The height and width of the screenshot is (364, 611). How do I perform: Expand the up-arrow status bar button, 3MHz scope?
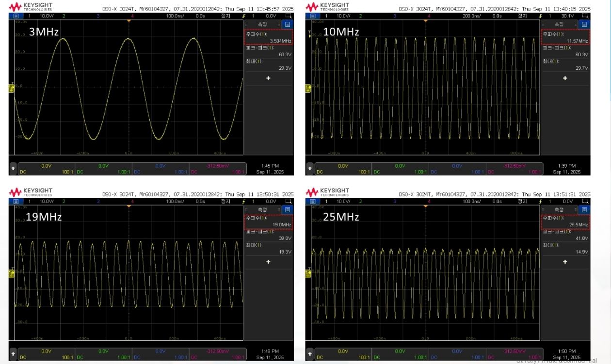(x=13, y=169)
